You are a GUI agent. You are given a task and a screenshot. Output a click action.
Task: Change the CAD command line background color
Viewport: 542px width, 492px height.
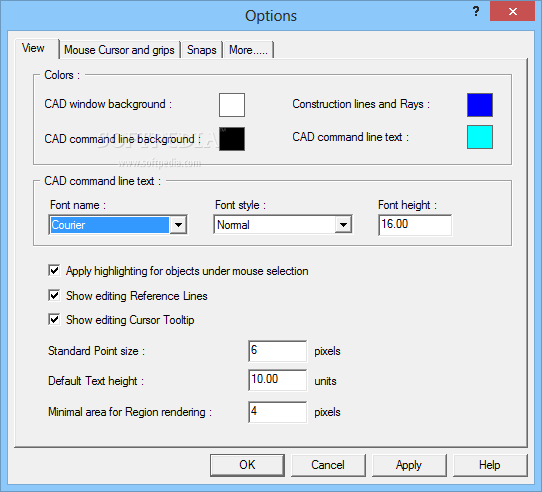click(232, 139)
